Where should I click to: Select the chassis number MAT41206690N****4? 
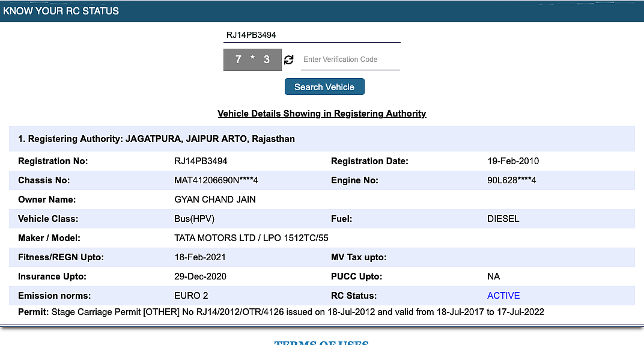point(216,180)
